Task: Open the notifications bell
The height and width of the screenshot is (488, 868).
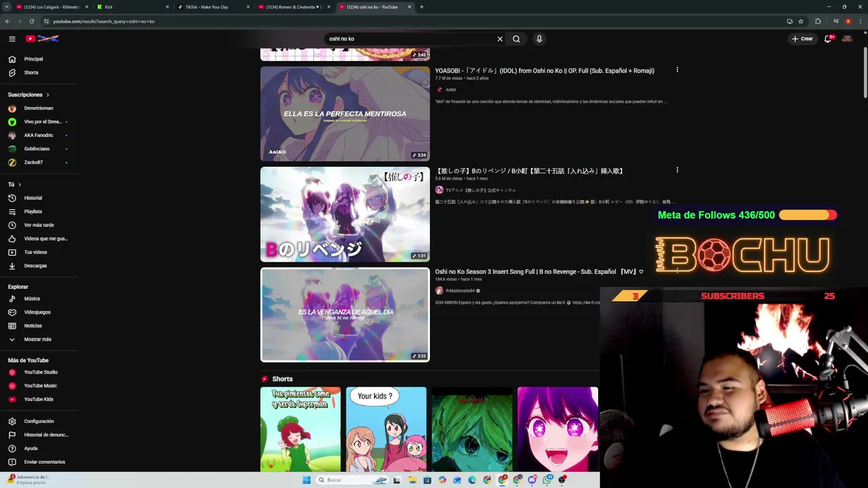Action: 828,39
